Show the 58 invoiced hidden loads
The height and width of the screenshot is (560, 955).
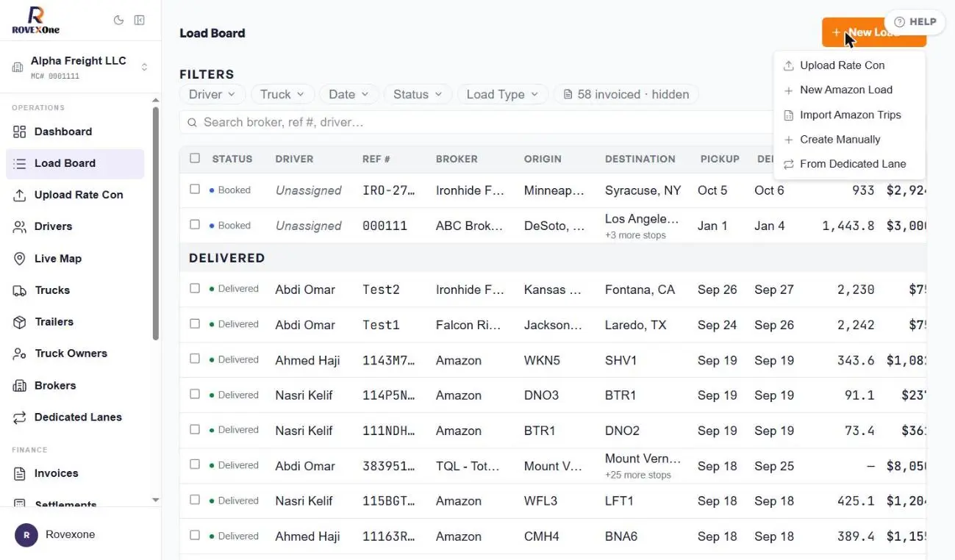[x=626, y=94]
